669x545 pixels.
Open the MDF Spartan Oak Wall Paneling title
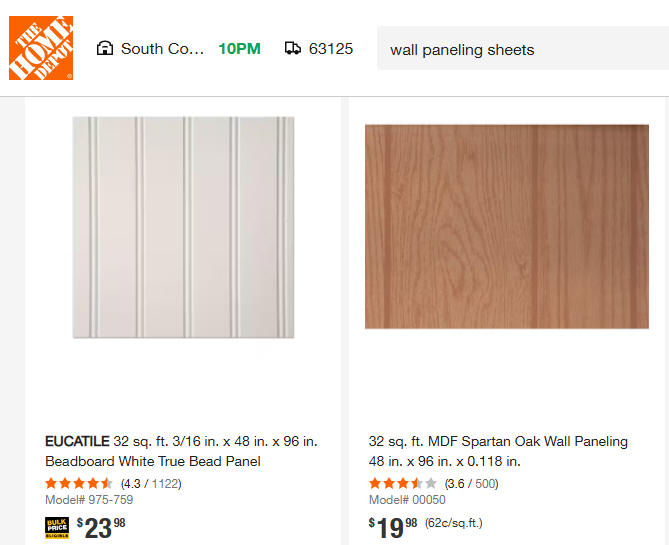tap(498, 451)
